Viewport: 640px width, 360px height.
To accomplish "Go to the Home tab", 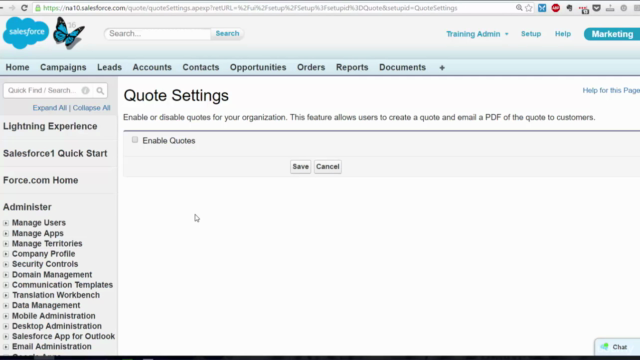I will 17,67.
